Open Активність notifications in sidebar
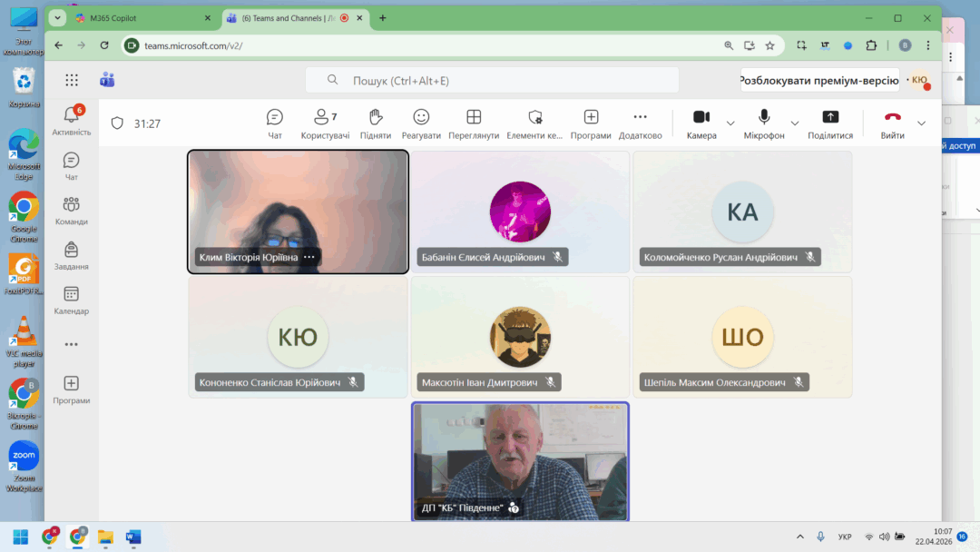 [x=72, y=120]
